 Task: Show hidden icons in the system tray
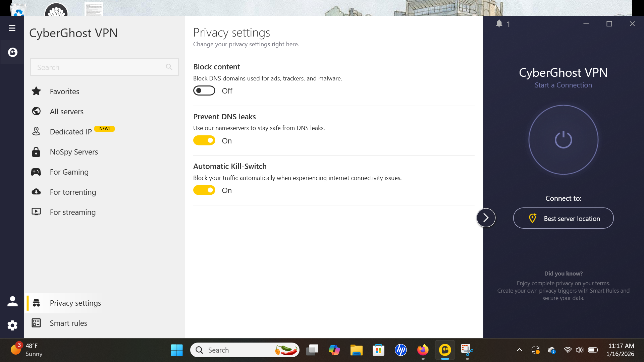[x=519, y=350]
